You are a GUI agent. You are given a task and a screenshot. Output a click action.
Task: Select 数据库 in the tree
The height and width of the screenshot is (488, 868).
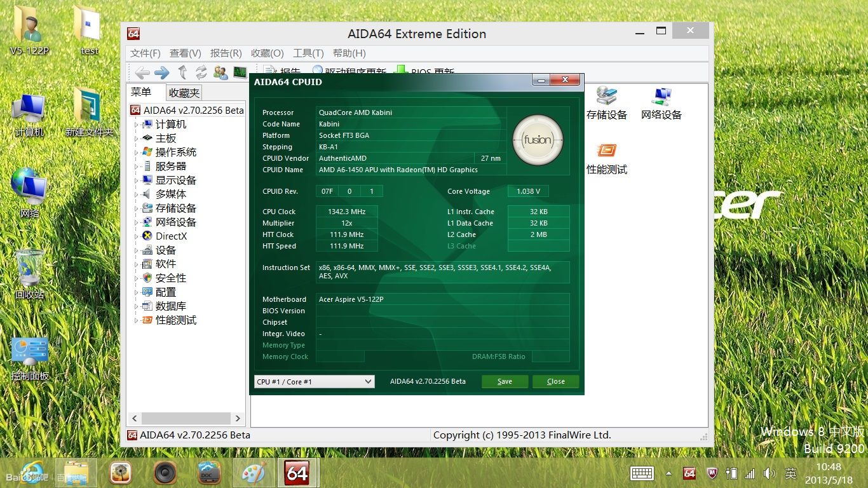coord(171,306)
